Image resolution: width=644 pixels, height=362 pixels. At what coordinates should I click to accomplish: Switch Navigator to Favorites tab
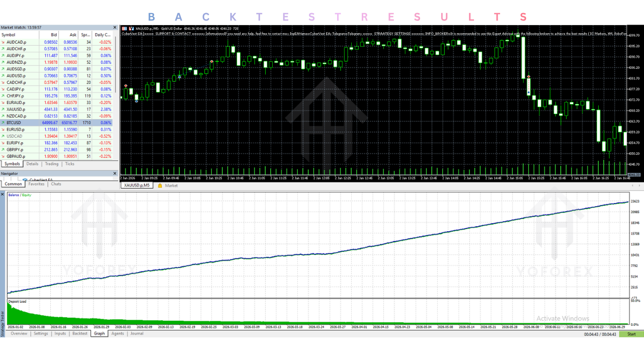point(36,184)
